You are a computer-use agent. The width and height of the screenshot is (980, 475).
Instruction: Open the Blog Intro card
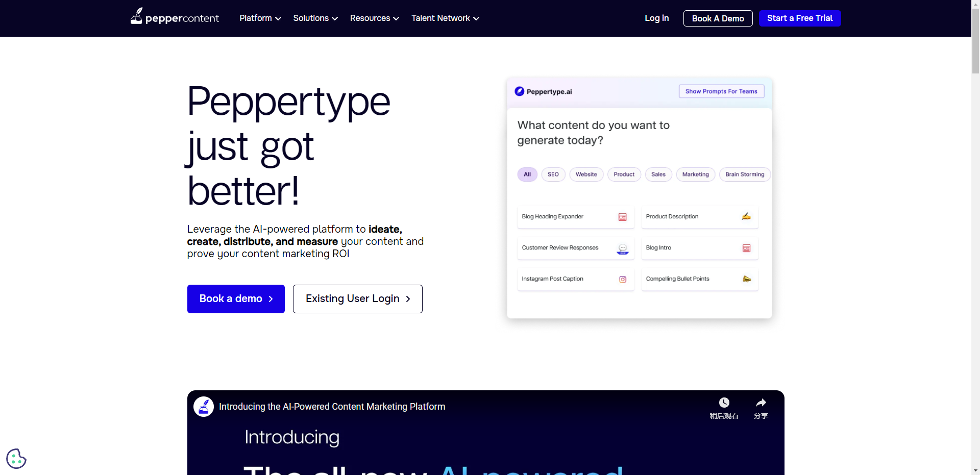point(700,248)
